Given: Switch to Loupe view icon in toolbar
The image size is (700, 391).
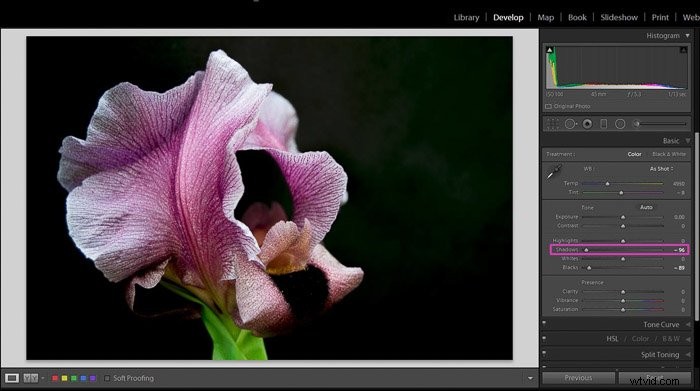Looking at the screenshot, I should coord(12,378).
